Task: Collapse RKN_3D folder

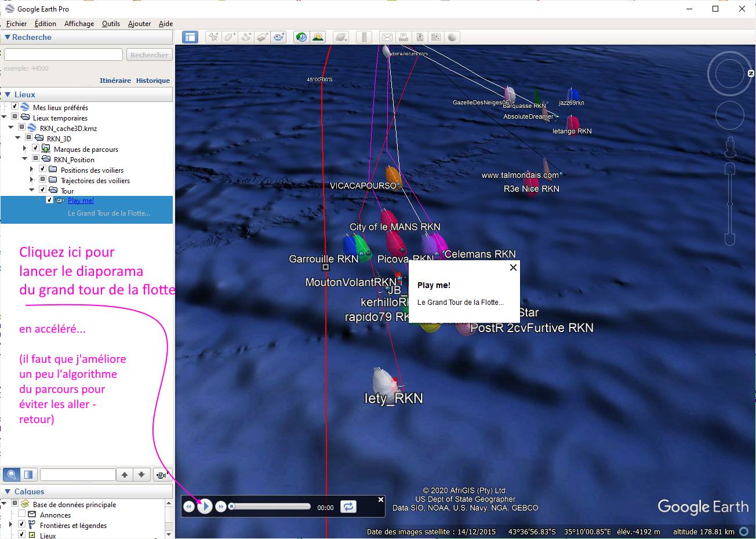Action: tap(18, 138)
